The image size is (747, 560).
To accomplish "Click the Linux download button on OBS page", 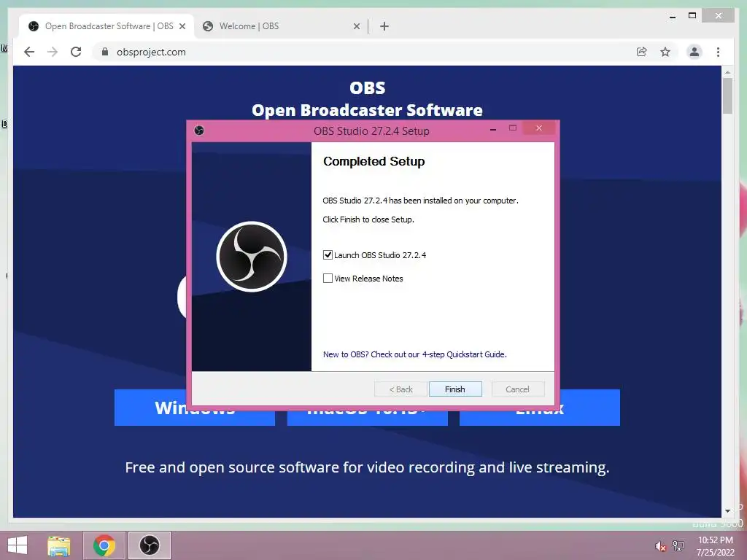I will [539, 408].
